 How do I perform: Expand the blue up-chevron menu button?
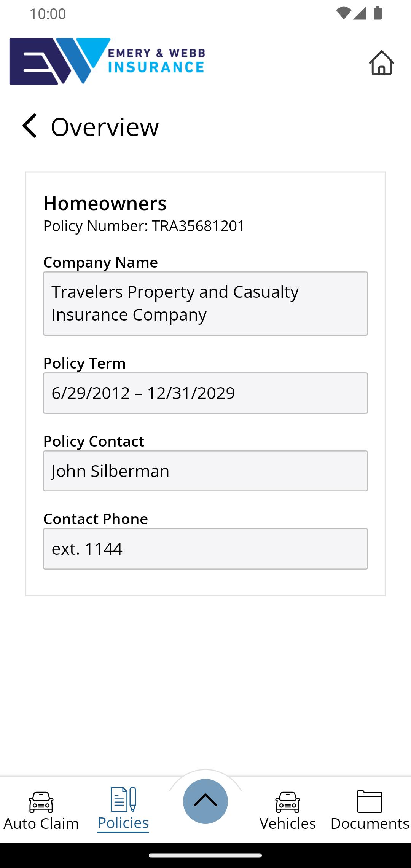click(205, 801)
